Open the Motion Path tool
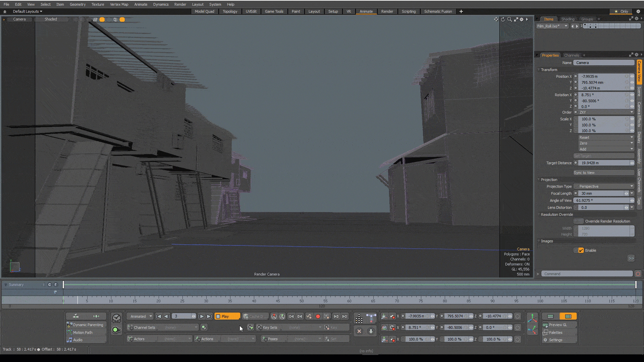 click(82, 333)
